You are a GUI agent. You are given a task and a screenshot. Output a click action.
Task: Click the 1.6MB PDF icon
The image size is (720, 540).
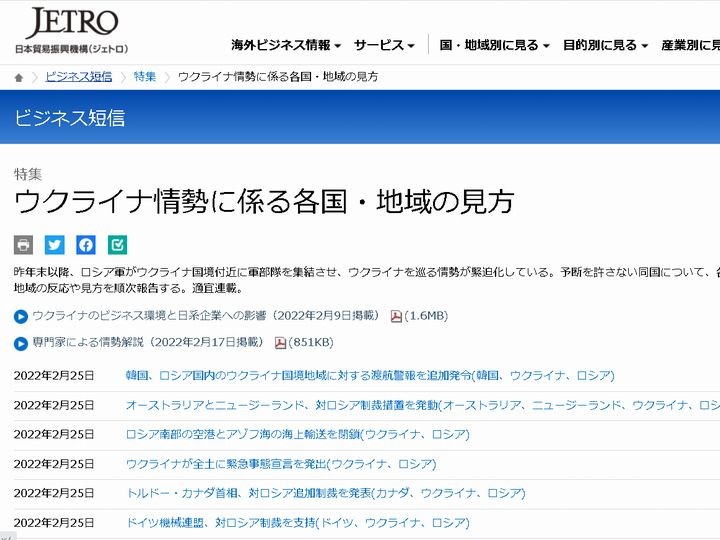pos(396,316)
